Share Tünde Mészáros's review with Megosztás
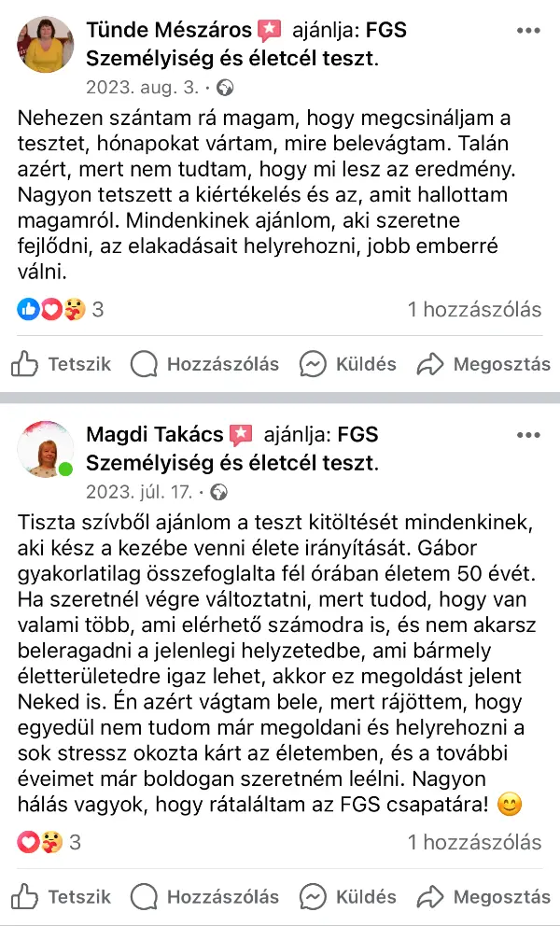Viewport: 560px width, 926px height. pos(483,364)
